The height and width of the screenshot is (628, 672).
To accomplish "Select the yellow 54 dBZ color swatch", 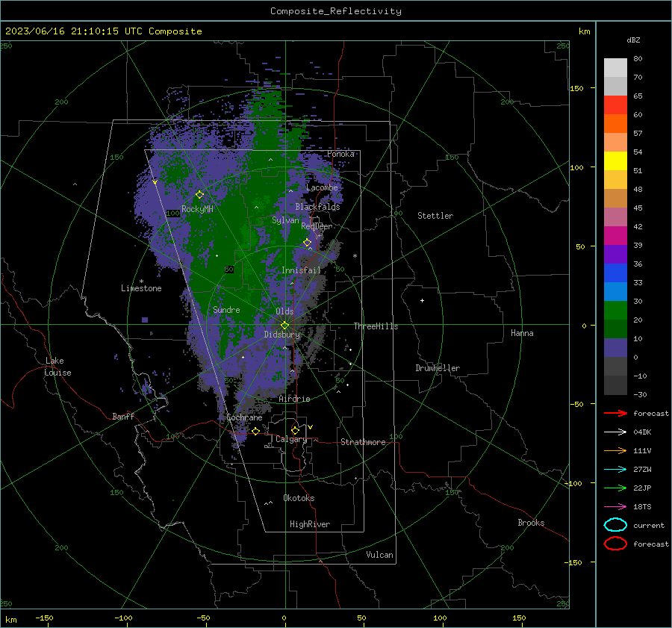I will (x=615, y=161).
